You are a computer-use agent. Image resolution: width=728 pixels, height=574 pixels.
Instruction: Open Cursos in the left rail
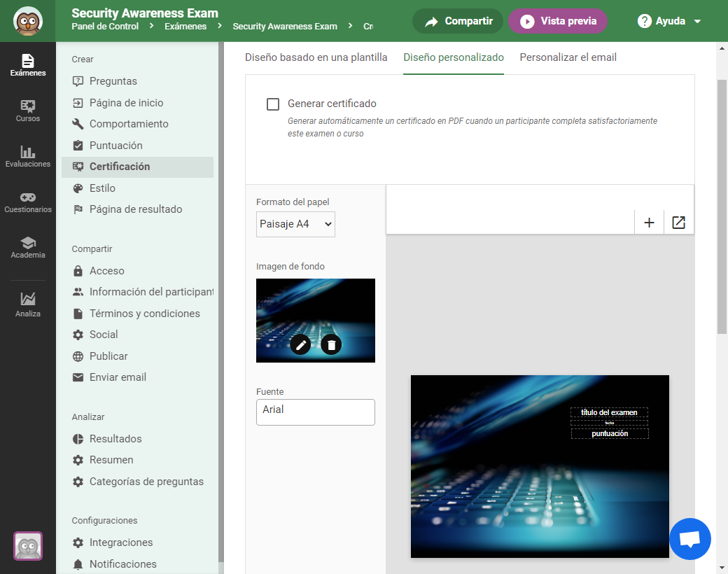tap(28, 111)
